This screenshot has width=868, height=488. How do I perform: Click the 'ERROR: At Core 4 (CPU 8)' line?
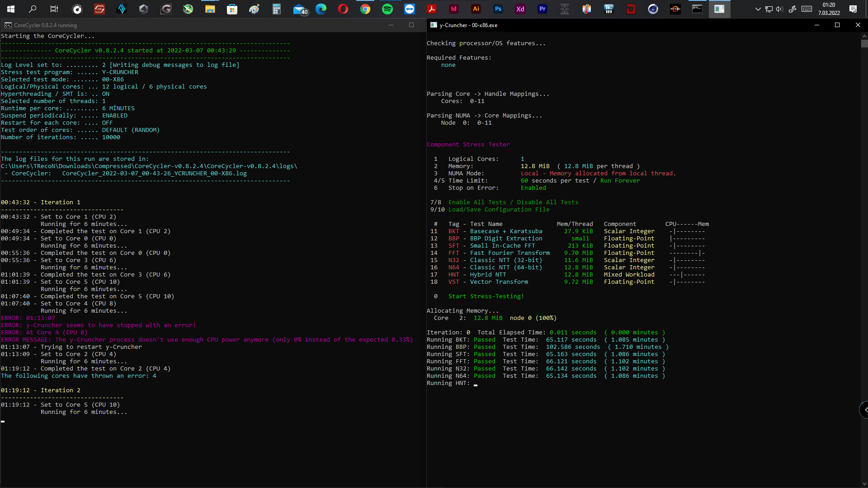(44, 333)
